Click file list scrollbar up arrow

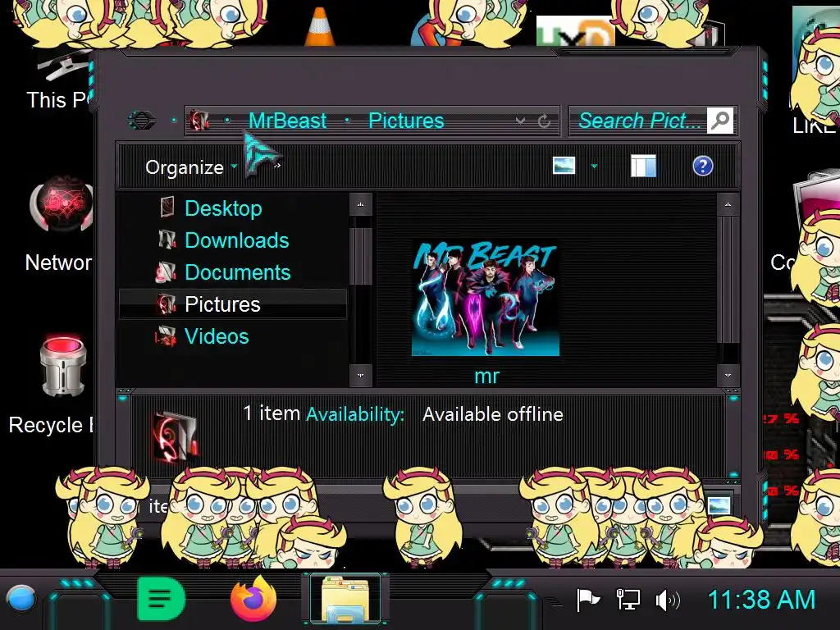click(728, 204)
